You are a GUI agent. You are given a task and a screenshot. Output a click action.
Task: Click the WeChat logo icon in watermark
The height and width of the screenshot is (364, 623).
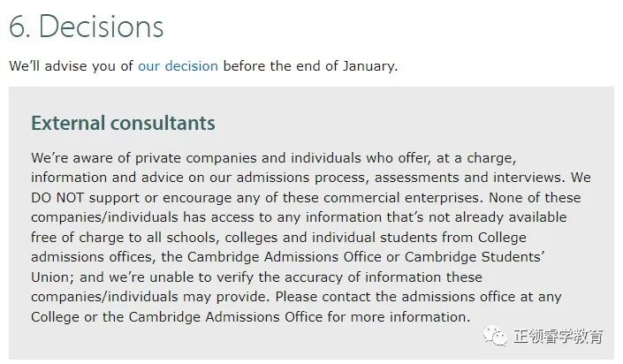tap(495, 337)
